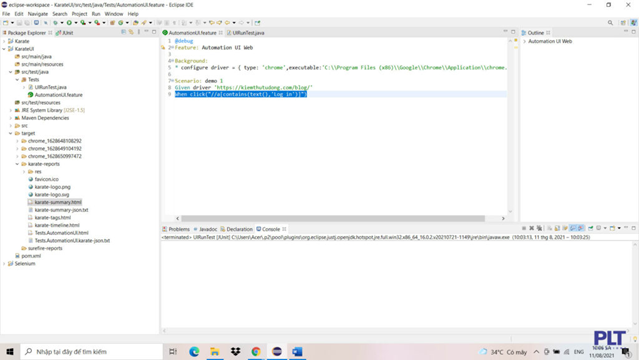Click the New Java Package toolbar icon

pos(112,23)
